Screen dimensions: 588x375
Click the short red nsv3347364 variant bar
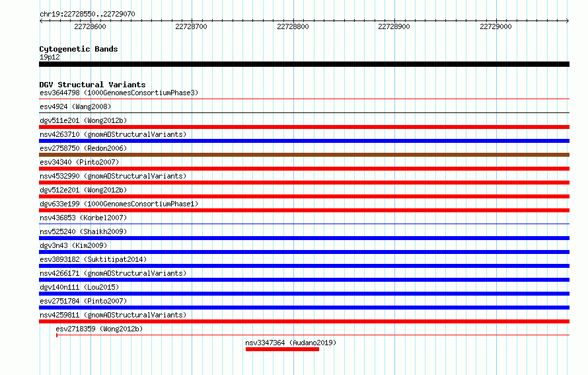pos(282,349)
